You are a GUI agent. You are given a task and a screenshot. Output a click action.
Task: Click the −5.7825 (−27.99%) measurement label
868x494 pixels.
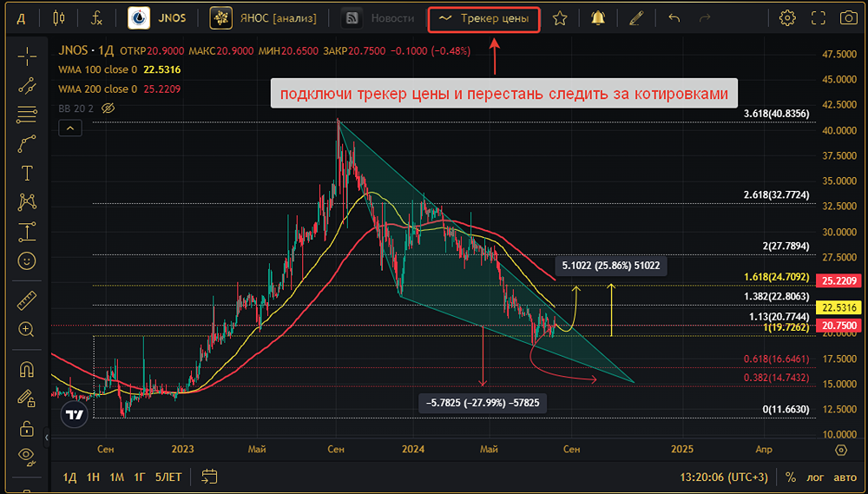coord(483,403)
